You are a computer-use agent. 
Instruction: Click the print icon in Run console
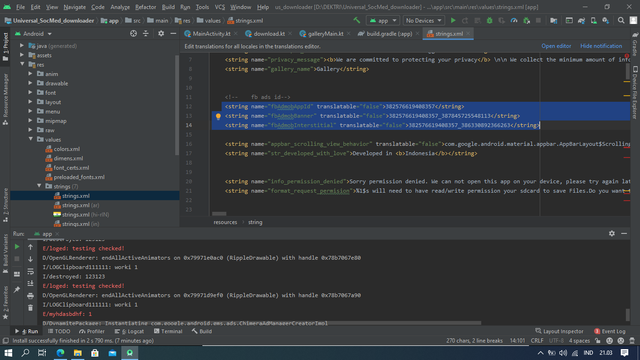30,296
